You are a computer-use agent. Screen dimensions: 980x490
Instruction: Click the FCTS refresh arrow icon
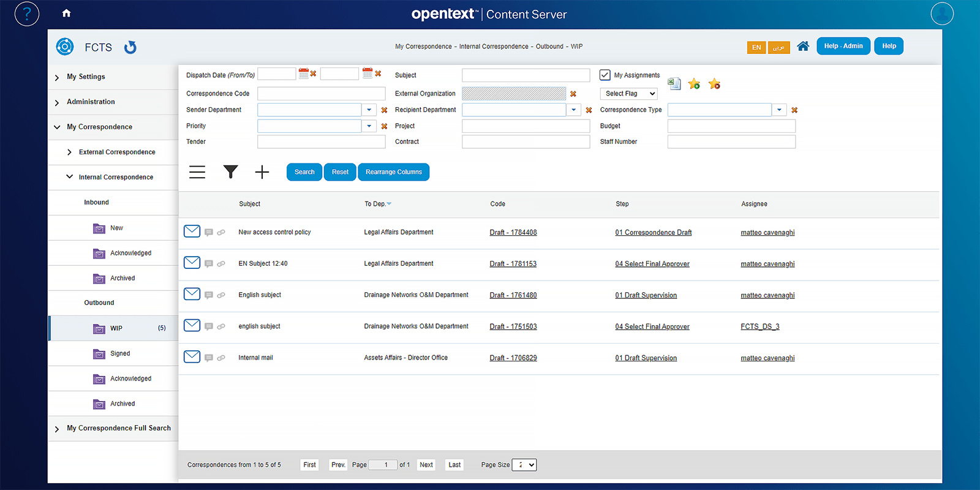(x=130, y=47)
